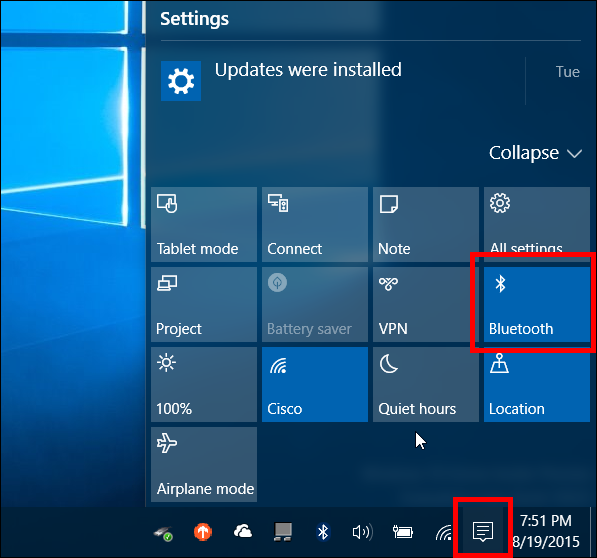Toggle the VPN quick action tile
The height and width of the screenshot is (558, 597).
426,305
